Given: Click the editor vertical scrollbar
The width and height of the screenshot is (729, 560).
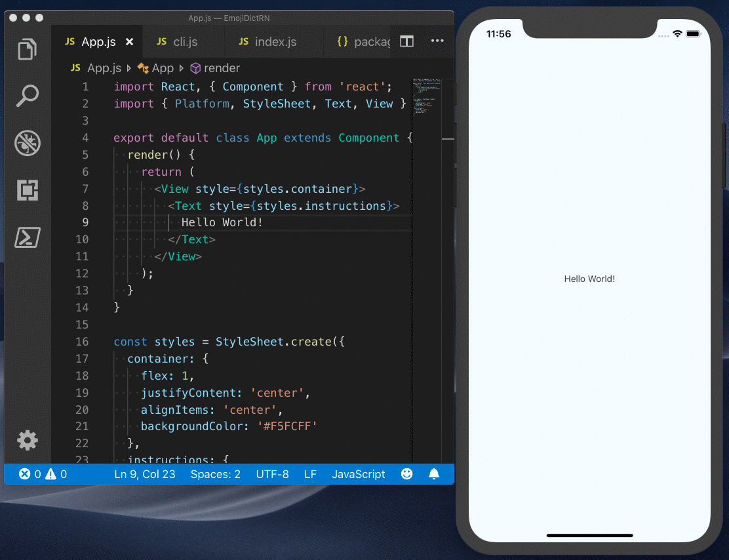Looking at the screenshot, I should [x=448, y=270].
